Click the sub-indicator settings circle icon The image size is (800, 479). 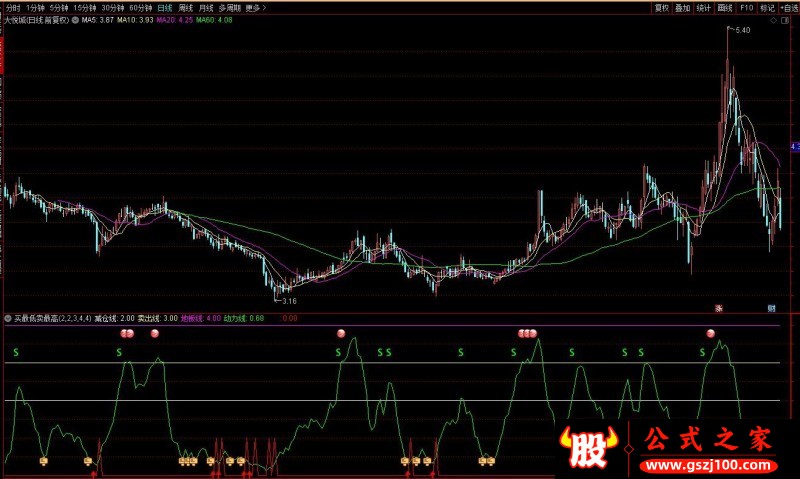click(x=9, y=318)
